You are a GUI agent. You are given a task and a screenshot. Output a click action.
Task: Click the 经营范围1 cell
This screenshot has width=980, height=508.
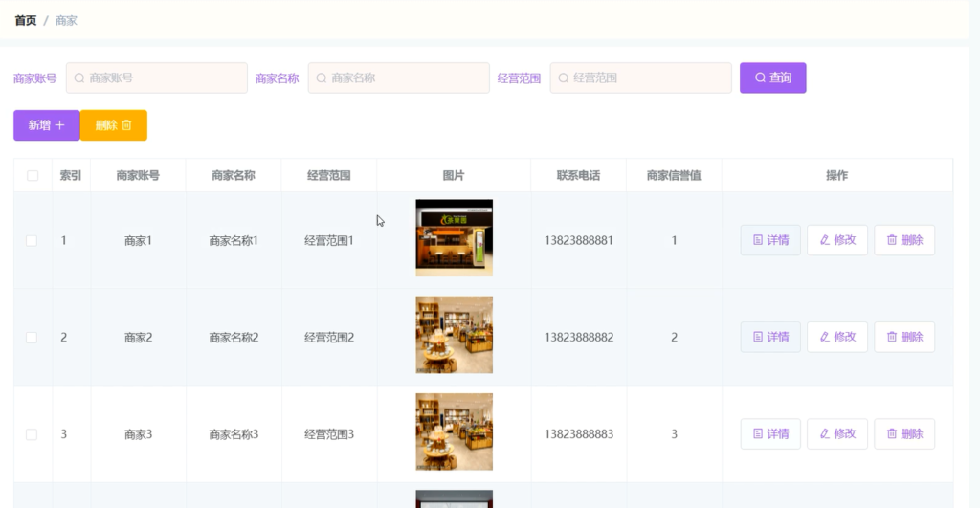pyautogui.click(x=329, y=240)
